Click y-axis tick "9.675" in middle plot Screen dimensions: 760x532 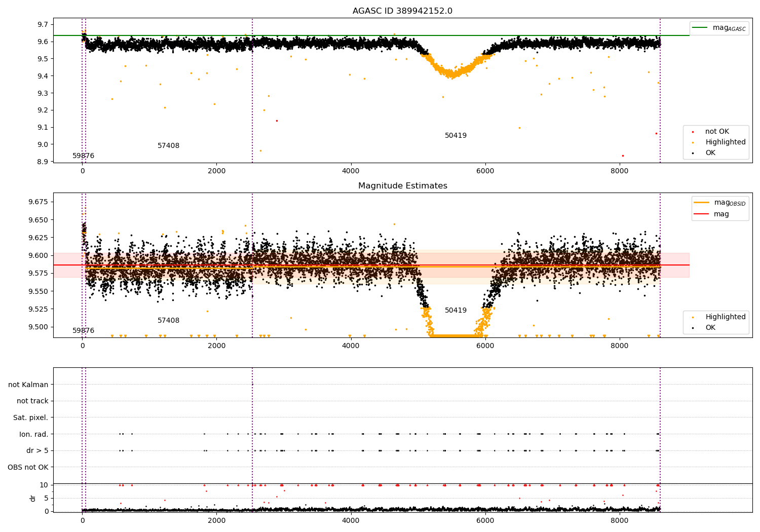(39, 202)
